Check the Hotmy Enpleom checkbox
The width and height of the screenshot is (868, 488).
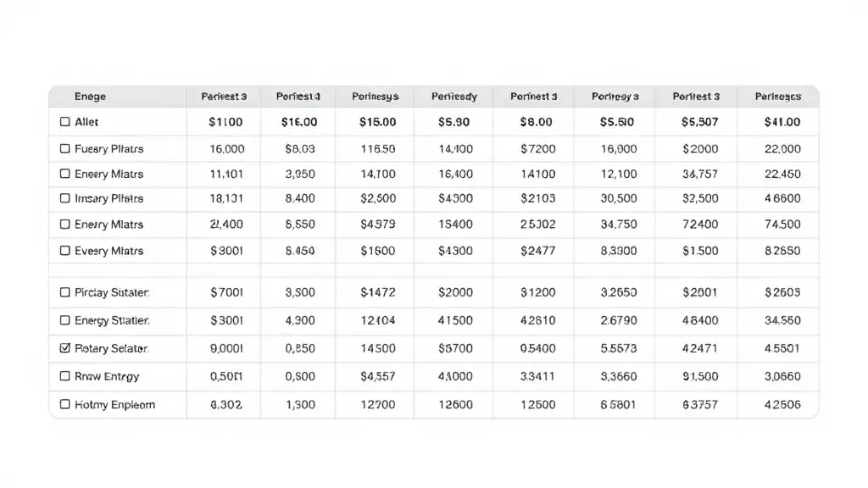(x=64, y=404)
